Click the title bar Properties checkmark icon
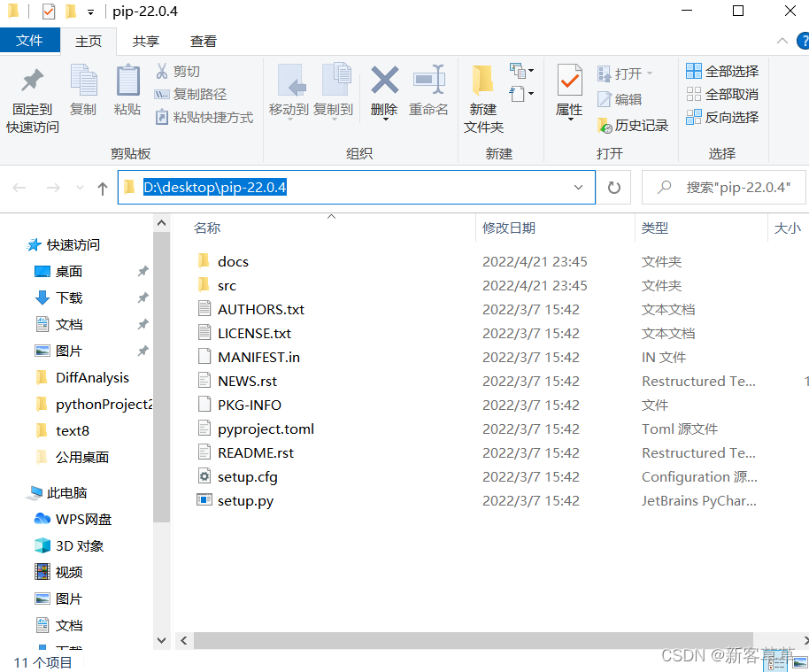 [49, 11]
